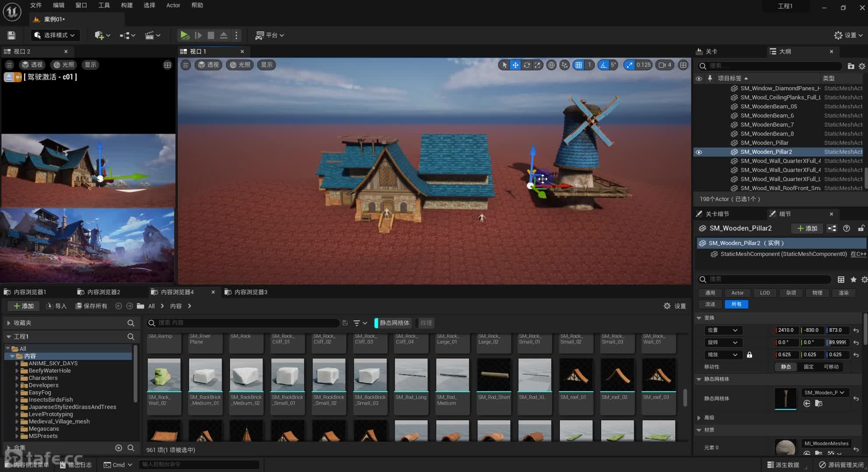
Task: Click the MI_WoodenMeshes material sphere thumbnail
Action: click(x=785, y=448)
